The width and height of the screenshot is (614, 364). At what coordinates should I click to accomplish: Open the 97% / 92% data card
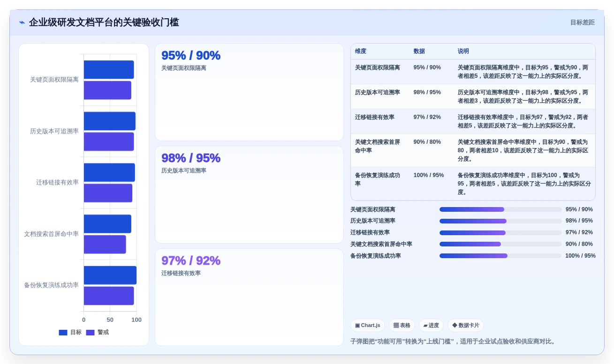pos(249,297)
